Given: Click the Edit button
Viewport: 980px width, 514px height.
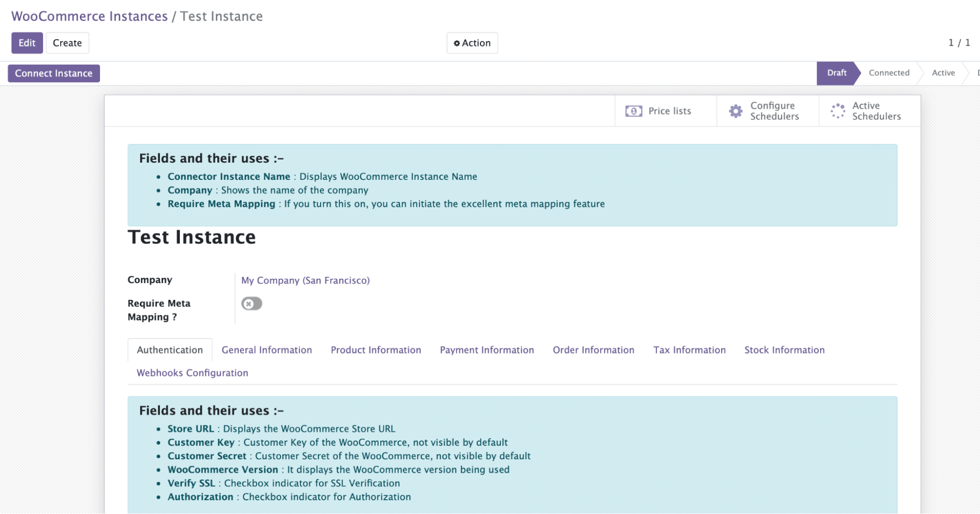Looking at the screenshot, I should tap(27, 43).
